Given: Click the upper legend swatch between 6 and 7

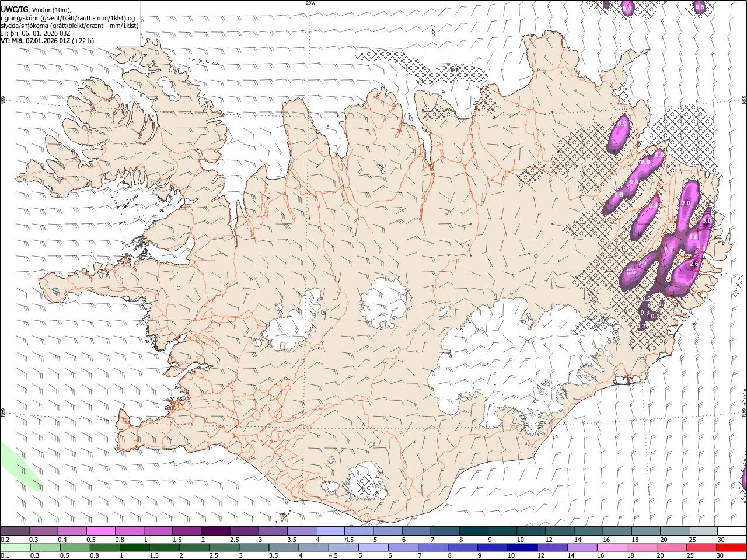Looking at the screenshot, I should pos(416,531).
